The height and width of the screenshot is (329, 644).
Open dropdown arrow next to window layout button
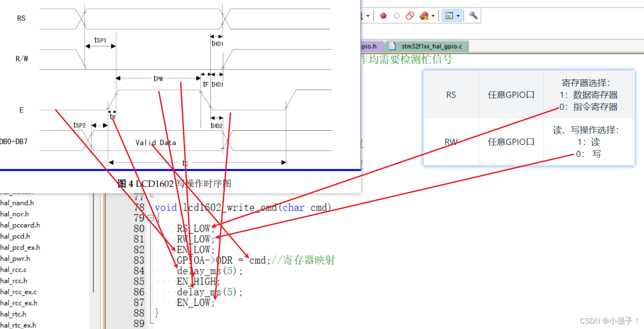pos(458,16)
